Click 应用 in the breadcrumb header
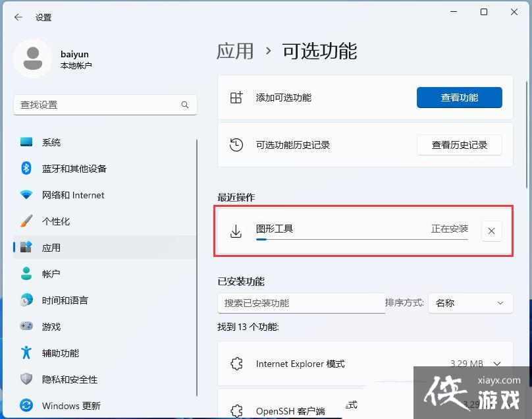The width and height of the screenshot is (532, 419). [x=234, y=51]
